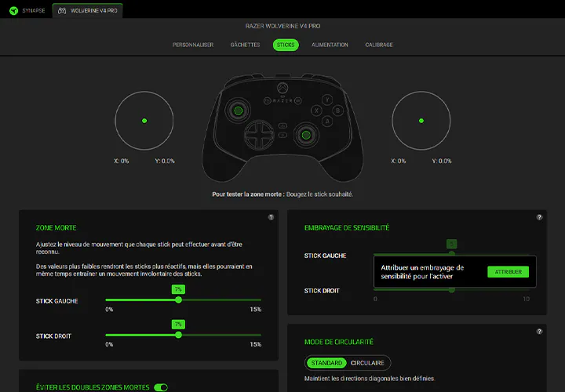This screenshot has width=565, height=392.
Task: Click the Stick Gauche dead zone slider handle
Action: click(x=178, y=299)
